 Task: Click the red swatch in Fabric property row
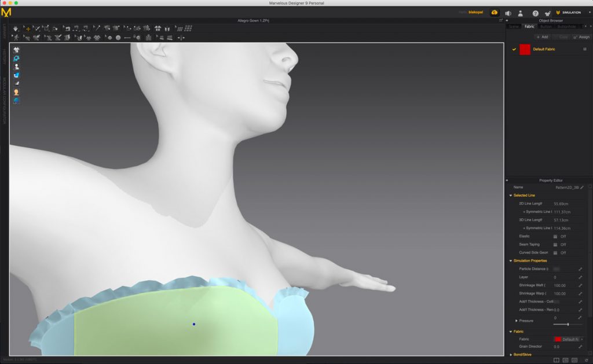tap(558, 340)
